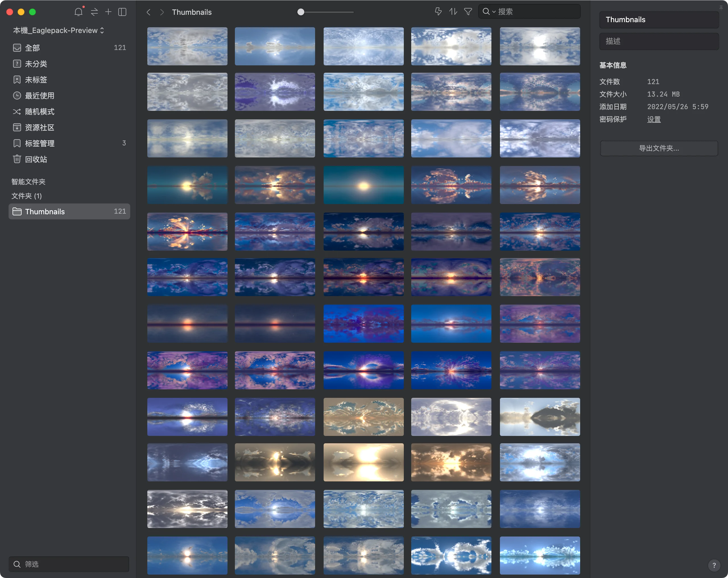Select 未分类 in the sidebar

pos(69,64)
